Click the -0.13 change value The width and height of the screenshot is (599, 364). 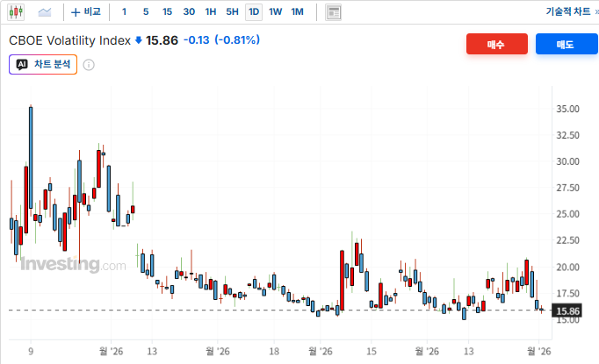197,40
